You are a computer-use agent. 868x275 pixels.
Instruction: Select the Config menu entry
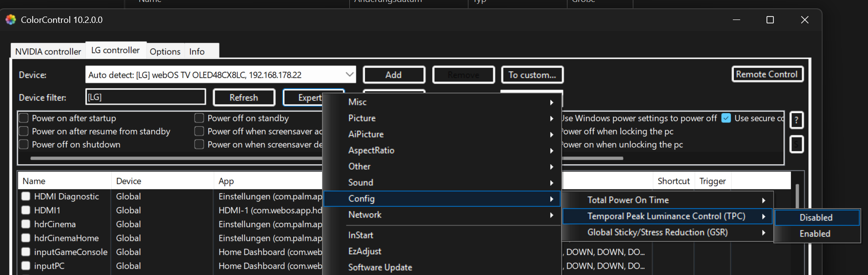[442, 198]
